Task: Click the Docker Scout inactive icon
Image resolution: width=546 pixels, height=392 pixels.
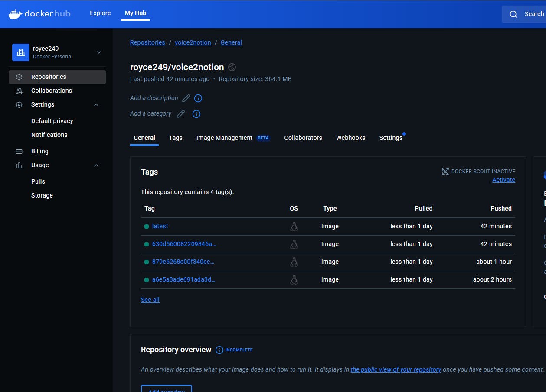Action: tap(445, 172)
